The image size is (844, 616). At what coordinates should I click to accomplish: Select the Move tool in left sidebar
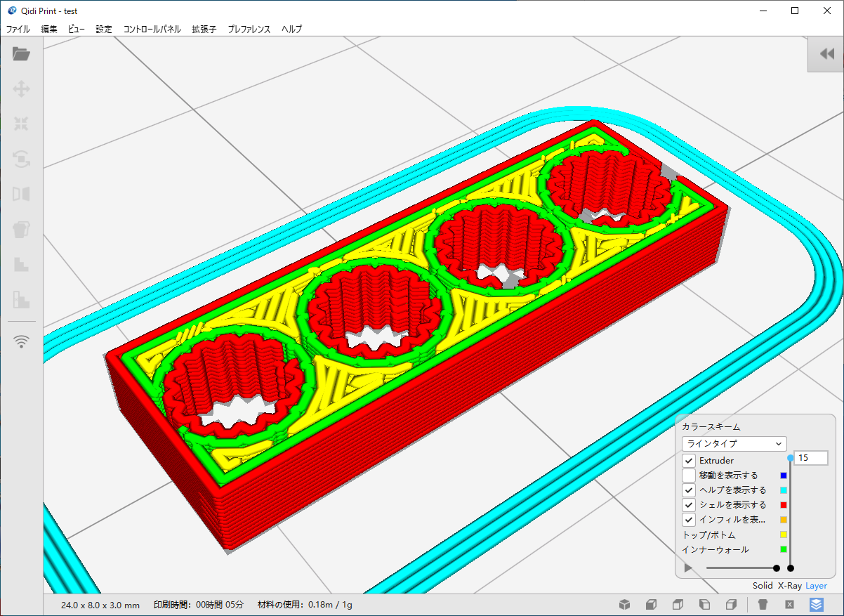[21, 89]
